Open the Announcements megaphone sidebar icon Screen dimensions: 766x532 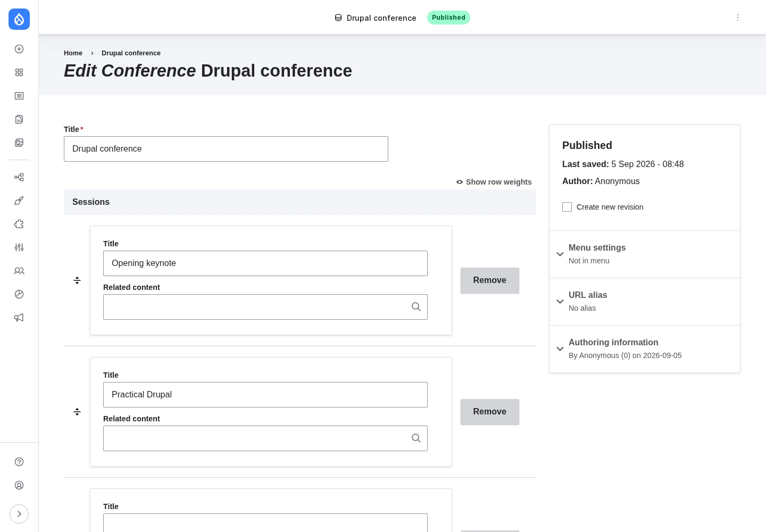(19, 318)
